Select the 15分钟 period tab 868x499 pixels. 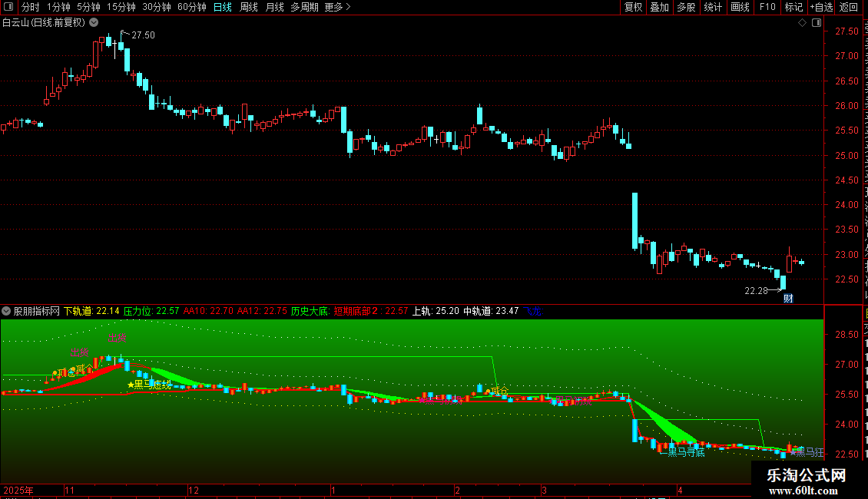click(121, 7)
